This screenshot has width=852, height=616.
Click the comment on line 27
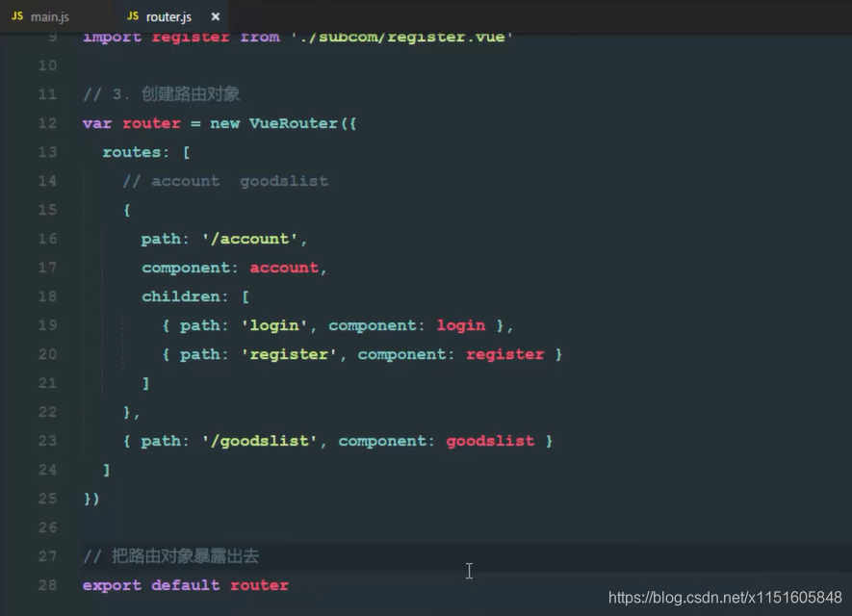click(x=171, y=555)
